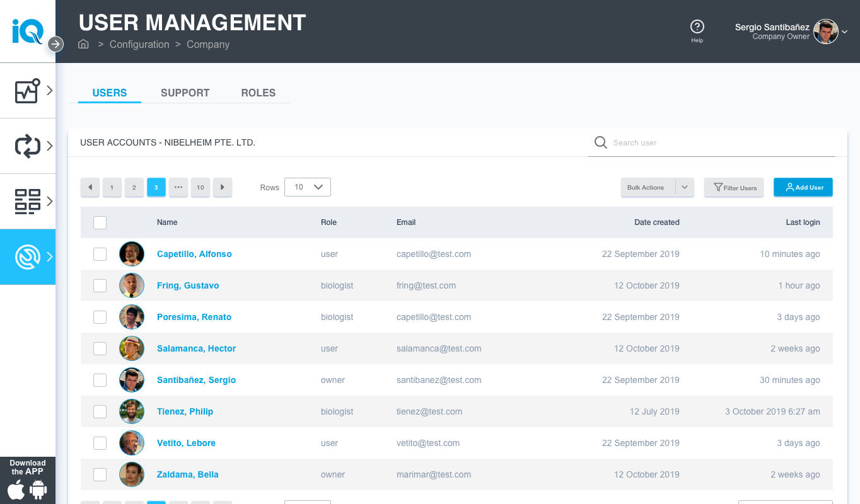This screenshot has width=860, height=504.
Task: Open Salamanca, Hector user link
Action: click(x=196, y=348)
